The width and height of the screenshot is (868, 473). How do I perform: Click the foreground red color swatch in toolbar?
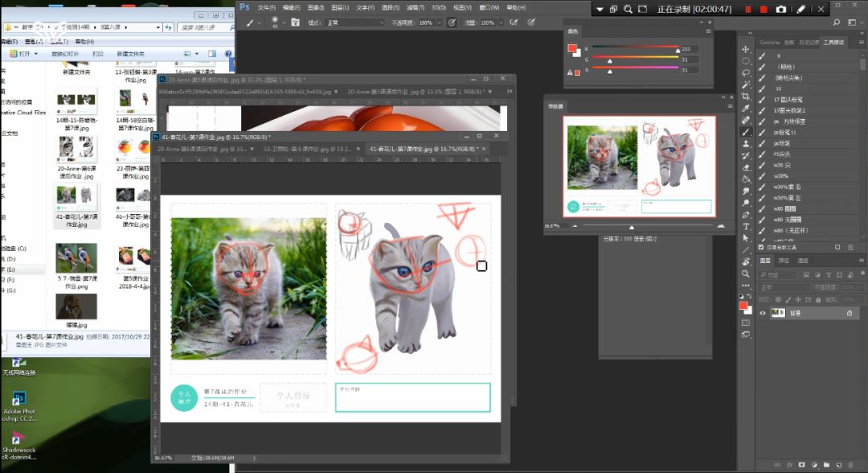pyautogui.click(x=743, y=306)
